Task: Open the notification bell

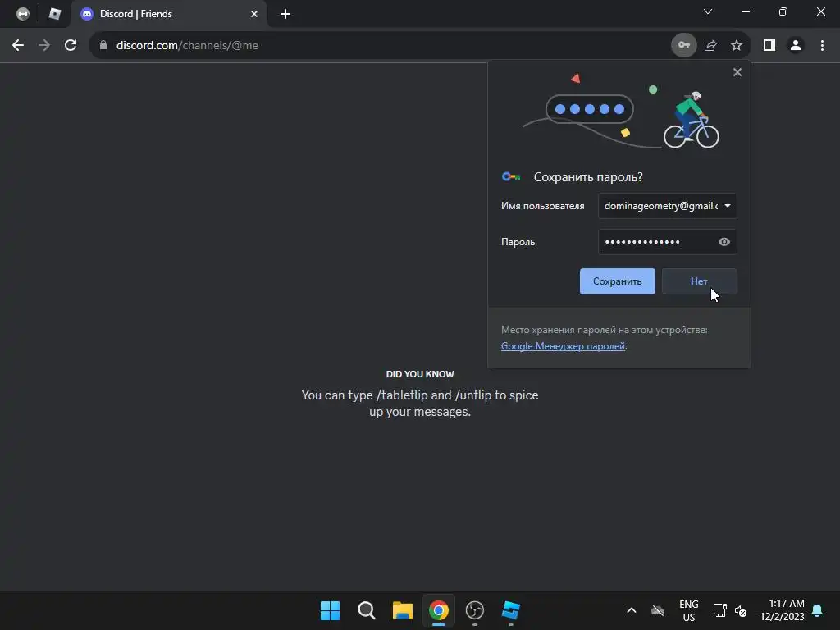Action: click(818, 610)
